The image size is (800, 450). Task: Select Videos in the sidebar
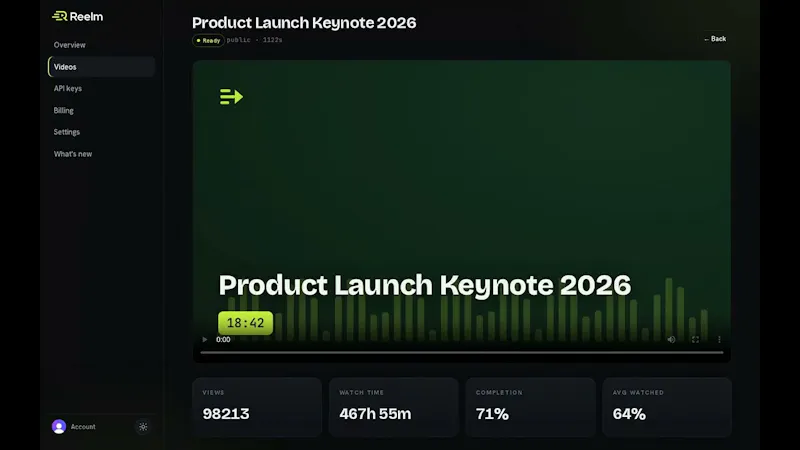[x=101, y=67]
